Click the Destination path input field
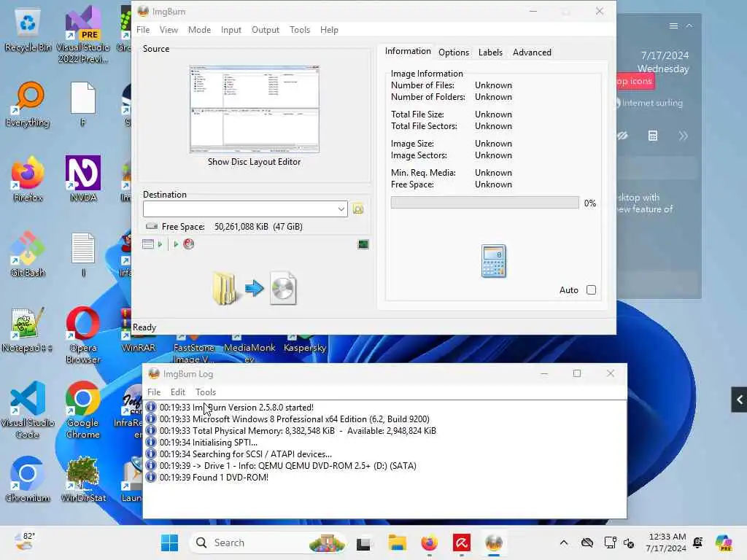747x560 pixels. tap(239, 209)
